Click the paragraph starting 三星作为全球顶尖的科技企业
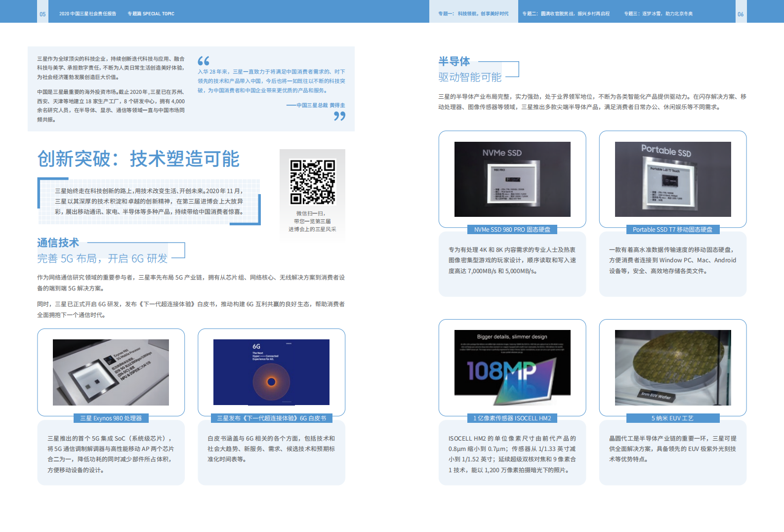 pos(111,68)
